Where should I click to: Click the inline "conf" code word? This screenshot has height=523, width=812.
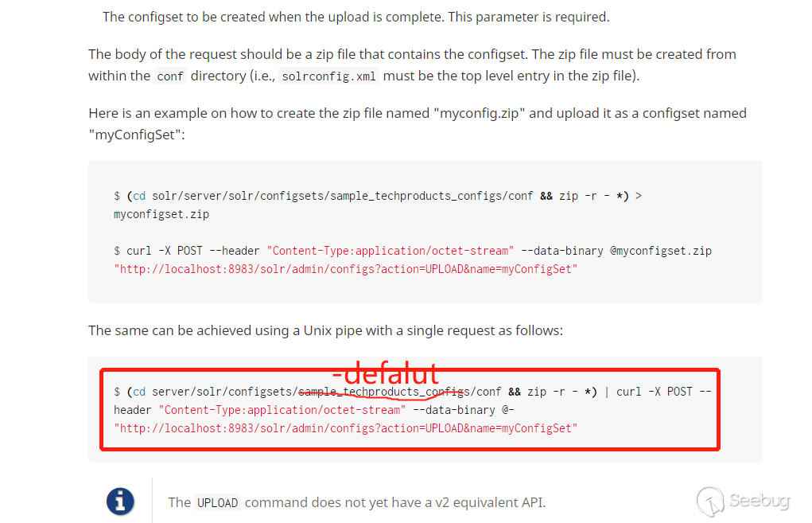(170, 76)
